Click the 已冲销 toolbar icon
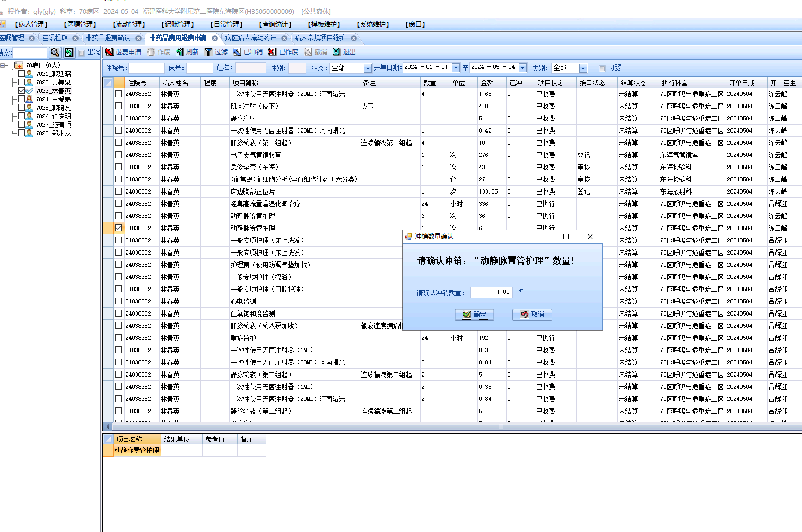 tap(237, 52)
